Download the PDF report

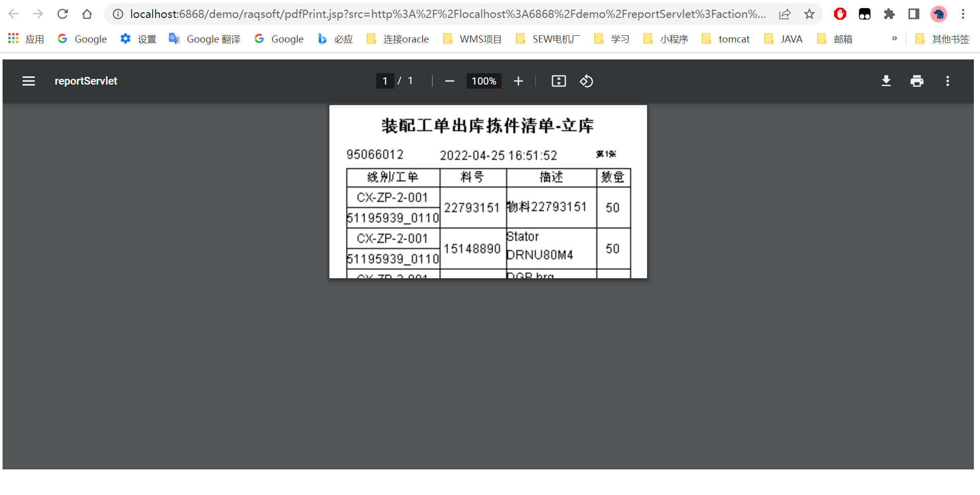click(x=886, y=81)
